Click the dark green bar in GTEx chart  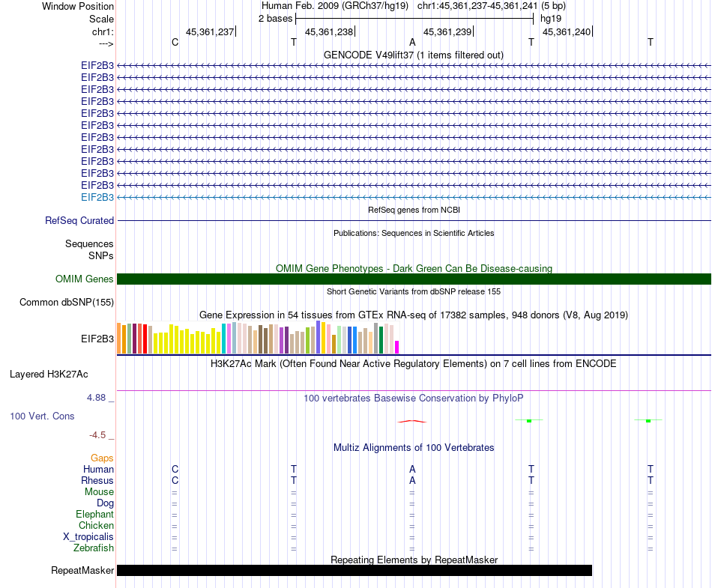point(381,340)
